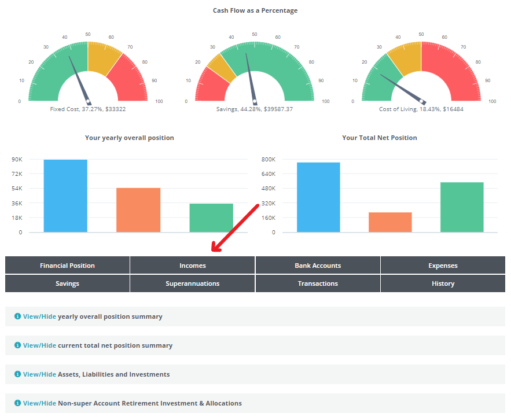Image resolution: width=511 pixels, height=420 pixels.
Task: Click info icon beside yearly overall position summary
Action: click(x=17, y=316)
